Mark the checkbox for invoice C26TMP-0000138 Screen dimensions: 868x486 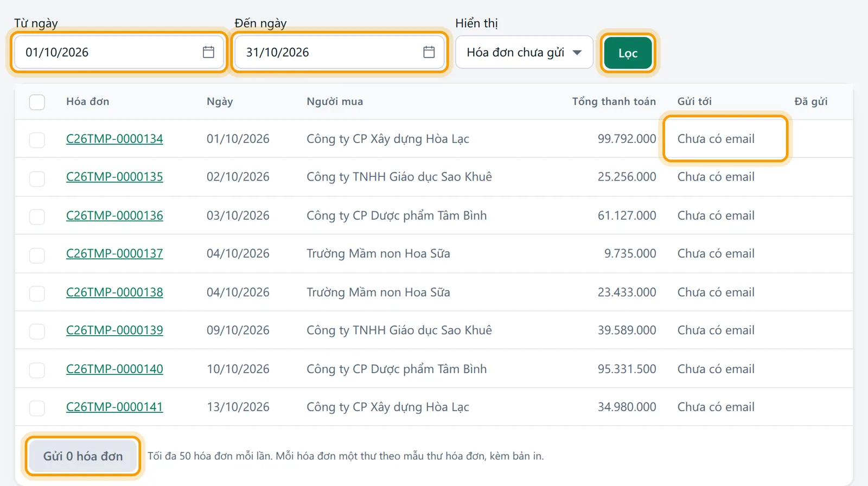pyautogui.click(x=37, y=293)
